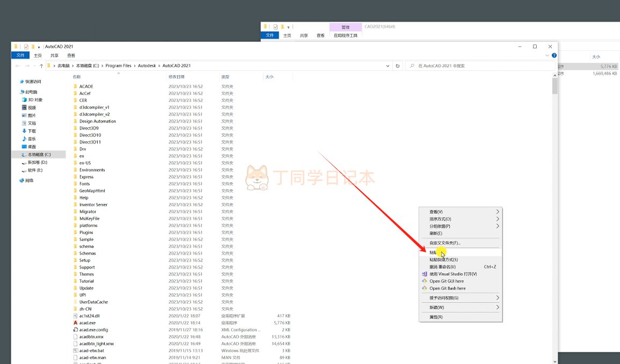This screenshot has width=620, height=364.
Task: Expand the ribbon with the chevron
Action: tap(548, 55)
